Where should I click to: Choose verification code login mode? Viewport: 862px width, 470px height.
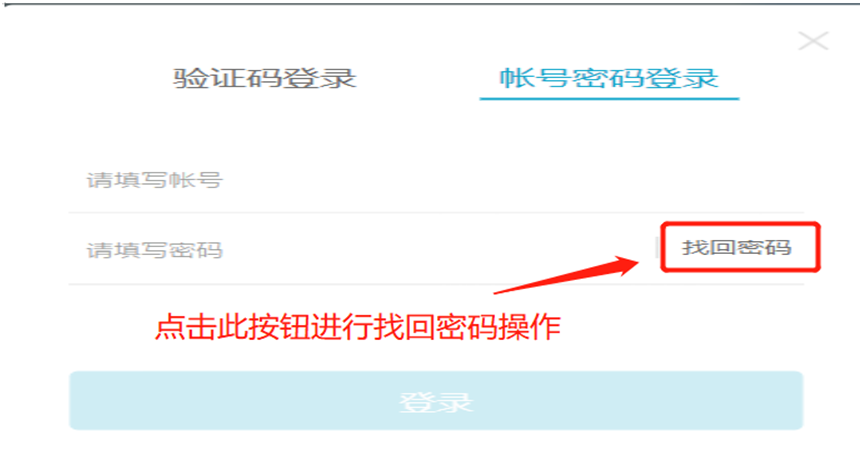coord(265,78)
